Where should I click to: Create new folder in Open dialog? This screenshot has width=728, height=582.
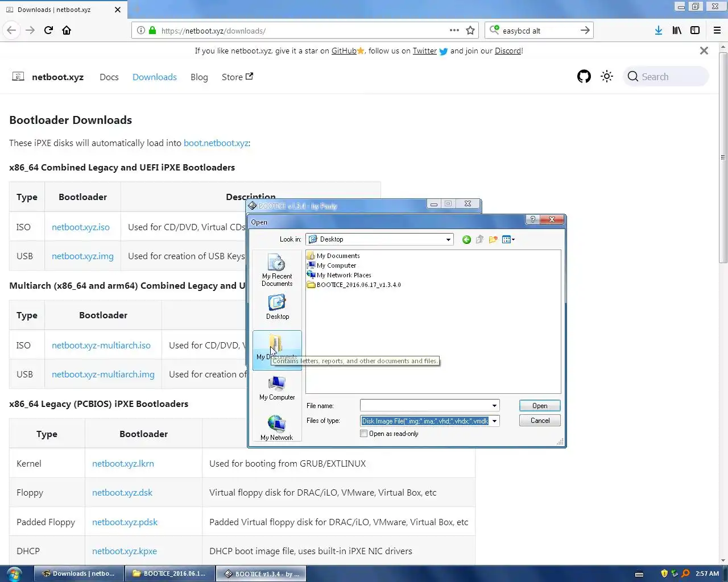click(x=493, y=239)
